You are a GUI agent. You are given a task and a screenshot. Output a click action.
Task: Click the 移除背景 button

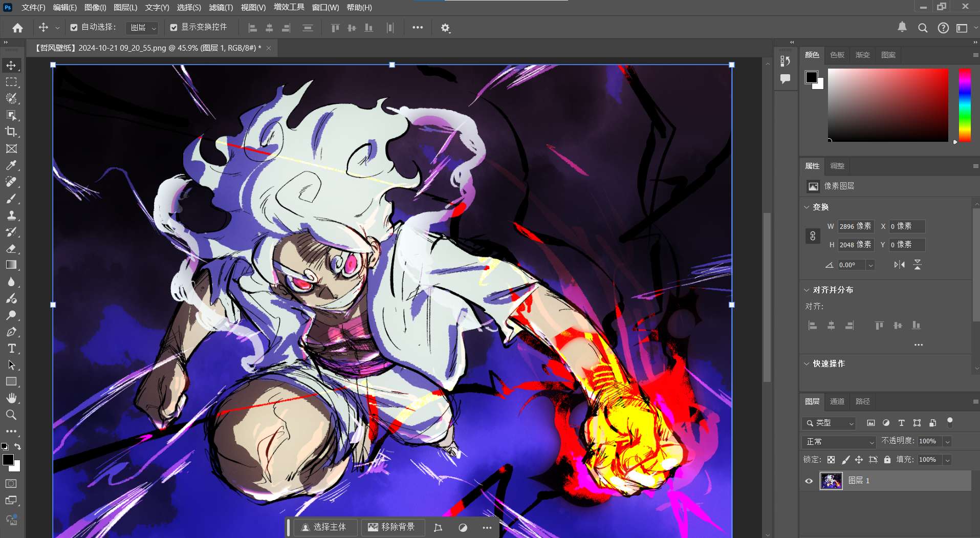392,527
